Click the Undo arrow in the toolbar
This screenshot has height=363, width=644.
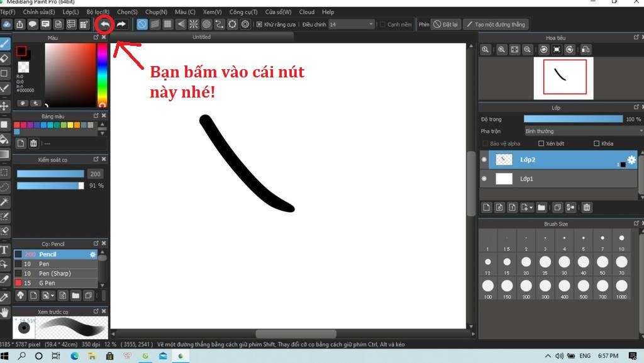click(x=105, y=25)
